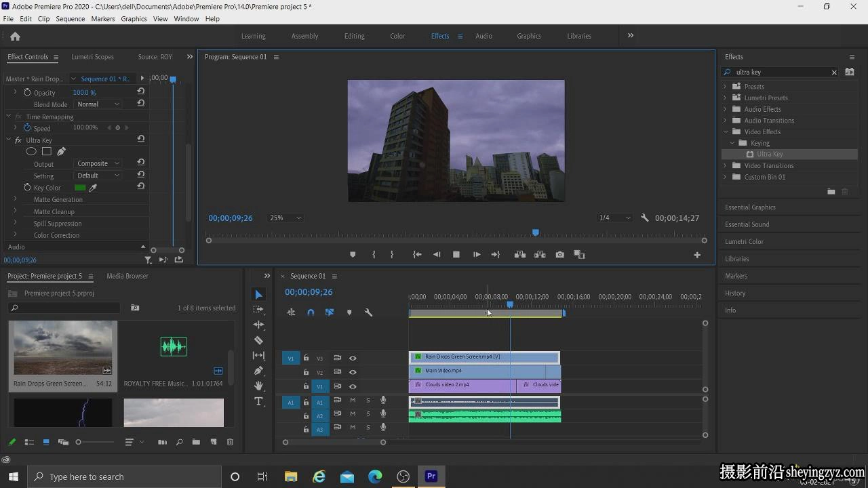
Task: Open the History panel
Action: (x=735, y=293)
